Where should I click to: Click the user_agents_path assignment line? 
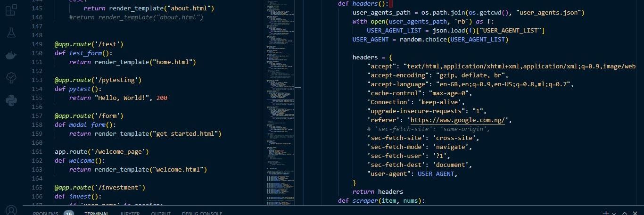tap(469, 12)
